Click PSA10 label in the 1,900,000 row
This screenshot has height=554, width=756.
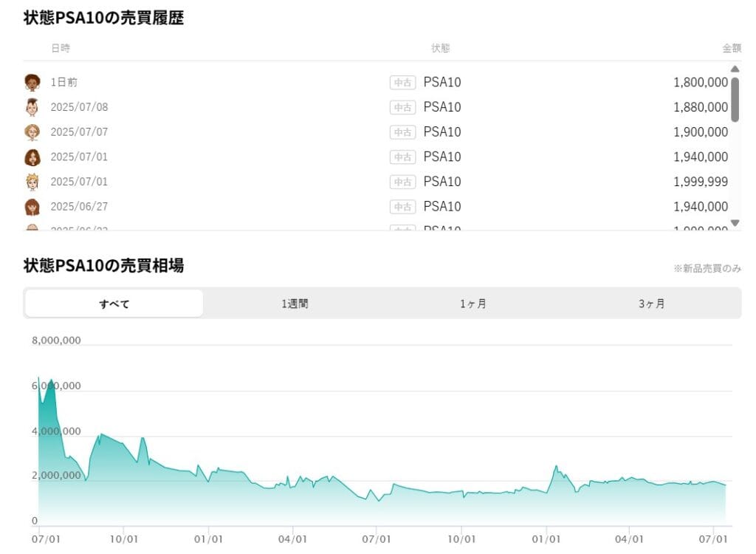pos(442,132)
